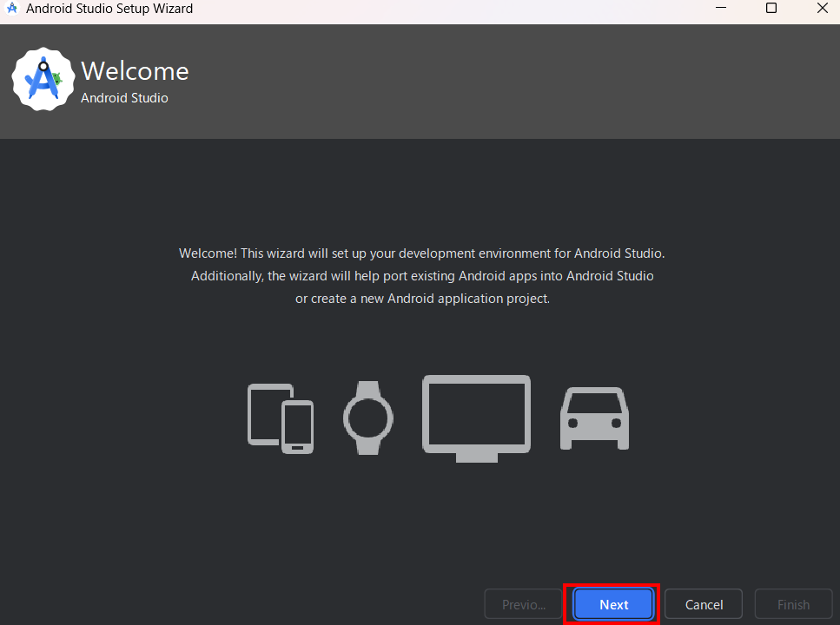
Task: Click the disabled Previous button
Action: pyautogui.click(x=522, y=604)
